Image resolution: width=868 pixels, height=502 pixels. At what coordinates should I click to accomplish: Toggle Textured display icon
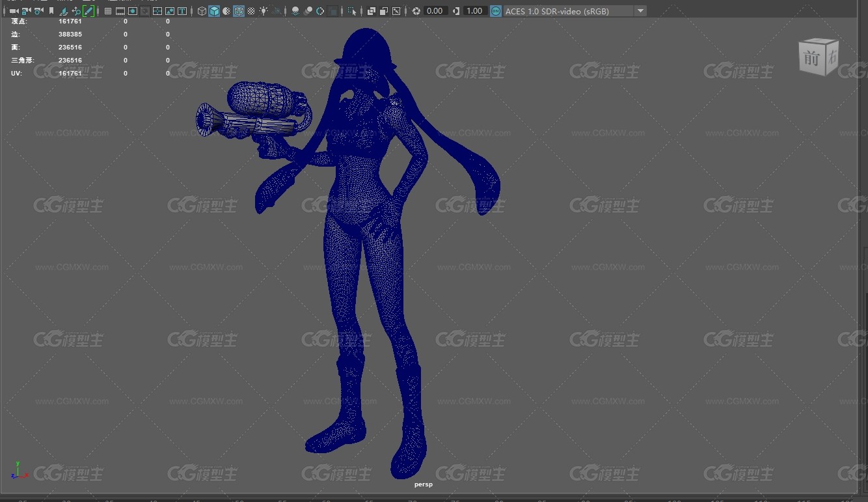click(251, 11)
